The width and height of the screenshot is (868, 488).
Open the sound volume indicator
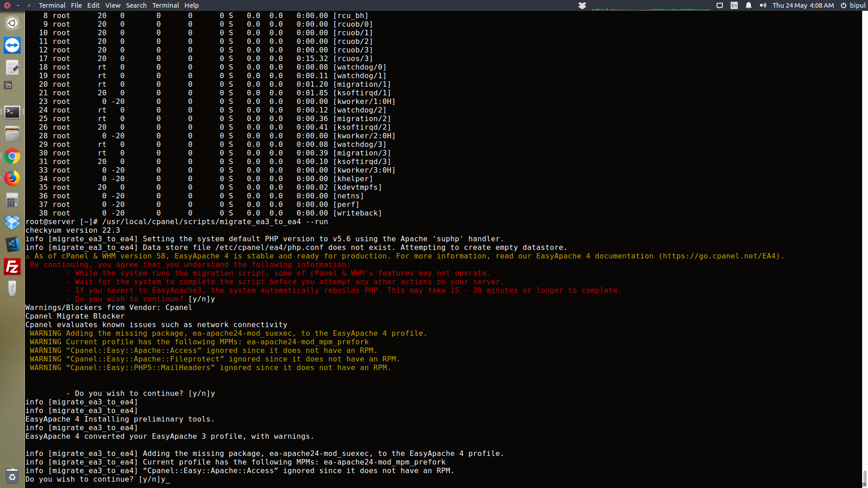click(763, 5)
